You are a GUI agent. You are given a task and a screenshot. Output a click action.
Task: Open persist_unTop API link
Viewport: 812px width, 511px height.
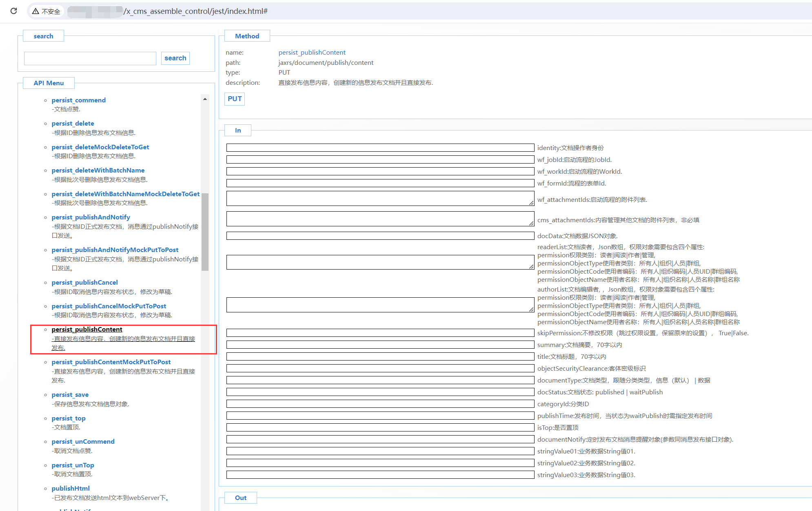[x=73, y=465]
